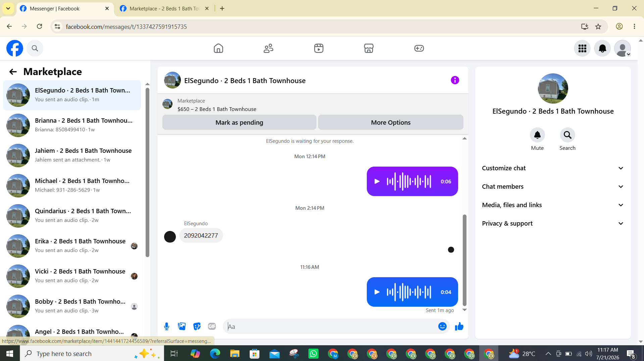Expand Media, files and links section
644x361 pixels.
point(553,205)
